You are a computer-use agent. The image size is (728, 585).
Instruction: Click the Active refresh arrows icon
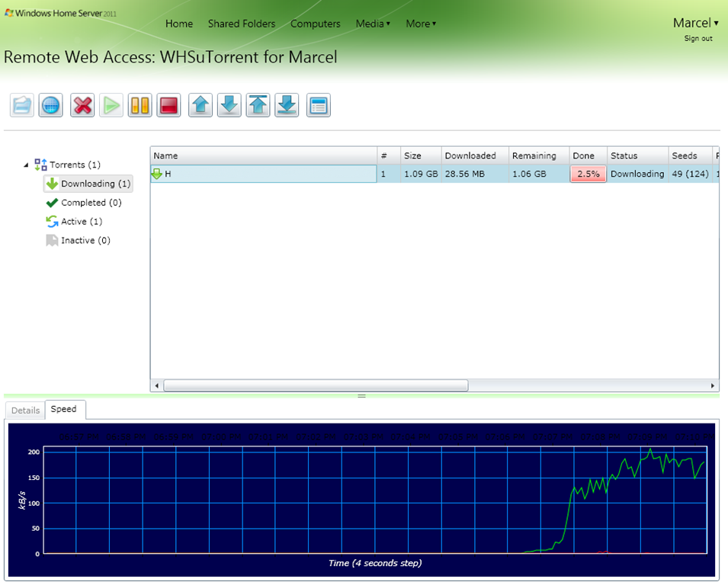[x=52, y=222]
